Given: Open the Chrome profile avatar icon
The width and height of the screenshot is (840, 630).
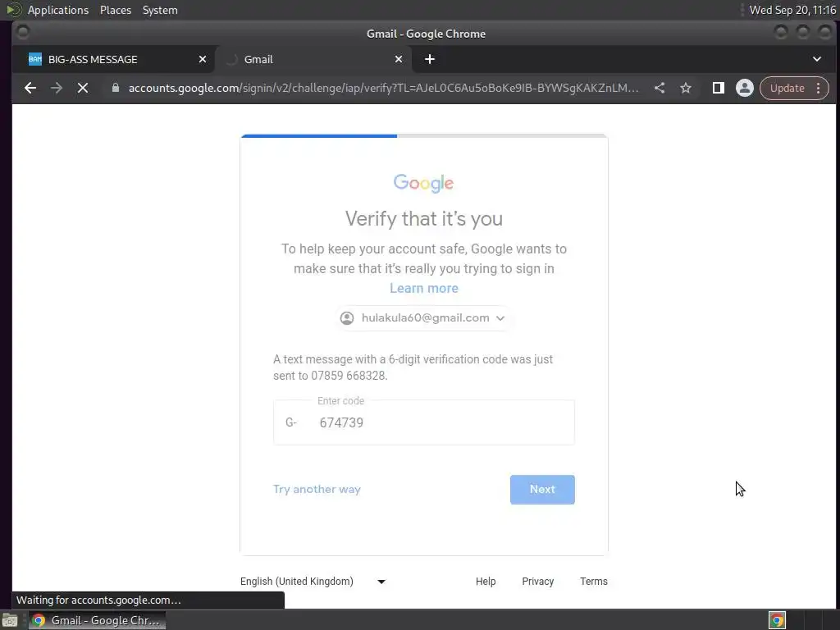Looking at the screenshot, I should pos(745,88).
